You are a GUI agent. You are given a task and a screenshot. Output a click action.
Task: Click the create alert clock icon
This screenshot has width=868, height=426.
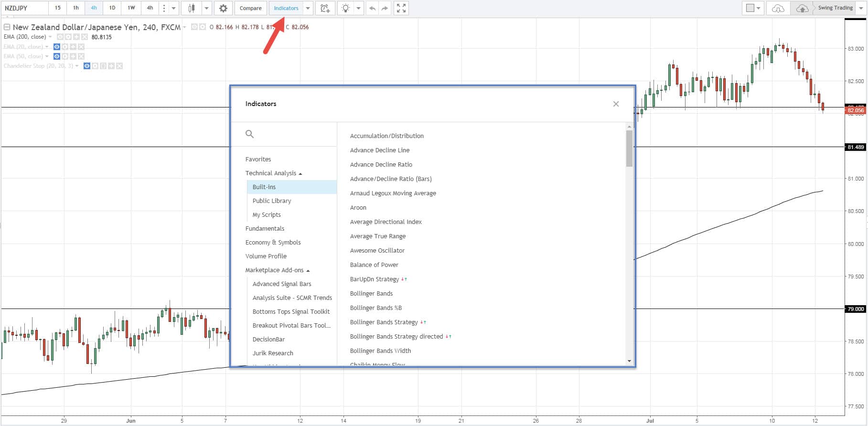click(x=325, y=8)
